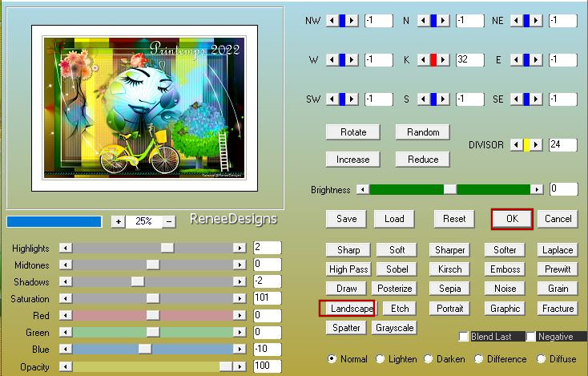Click the left arrow of the N slider

[423, 20]
